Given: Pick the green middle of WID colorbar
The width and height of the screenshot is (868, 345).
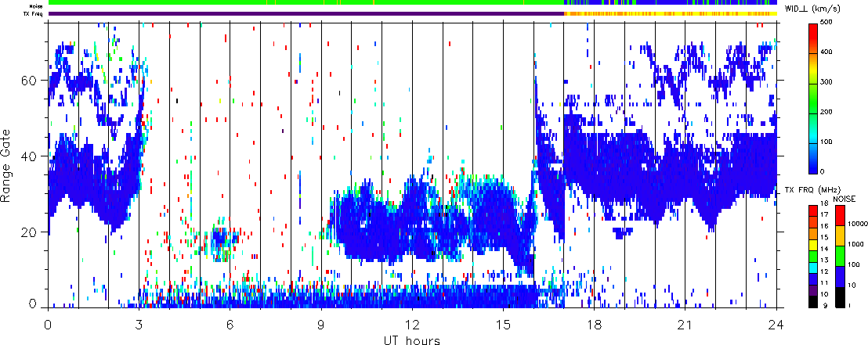Looking at the screenshot, I should pos(813,99).
